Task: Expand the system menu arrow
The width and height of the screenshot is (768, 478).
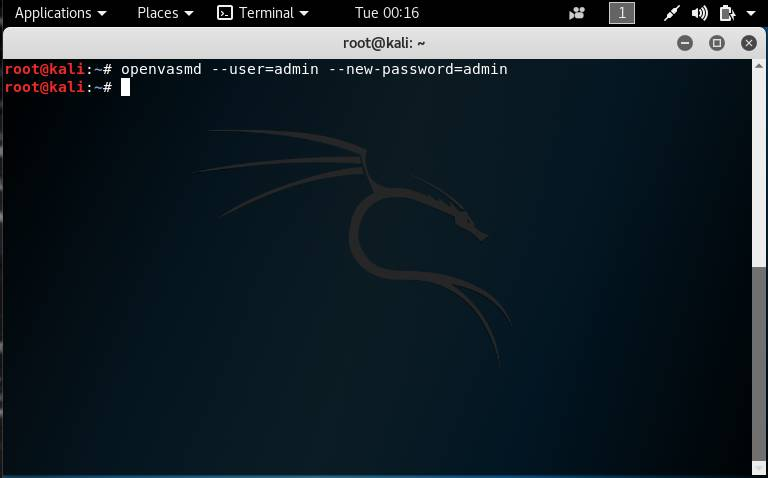Action: coord(751,14)
